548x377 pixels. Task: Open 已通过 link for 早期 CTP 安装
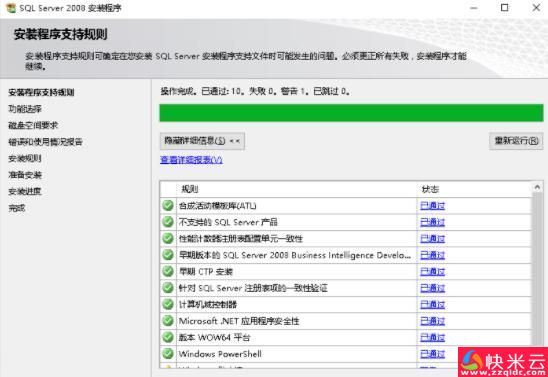pos(432,271)
